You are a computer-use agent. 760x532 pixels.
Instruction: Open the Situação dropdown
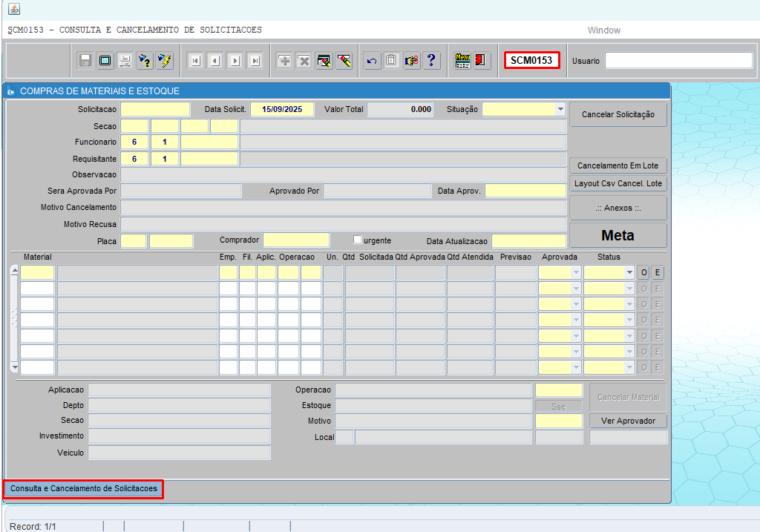click(560, 109)
